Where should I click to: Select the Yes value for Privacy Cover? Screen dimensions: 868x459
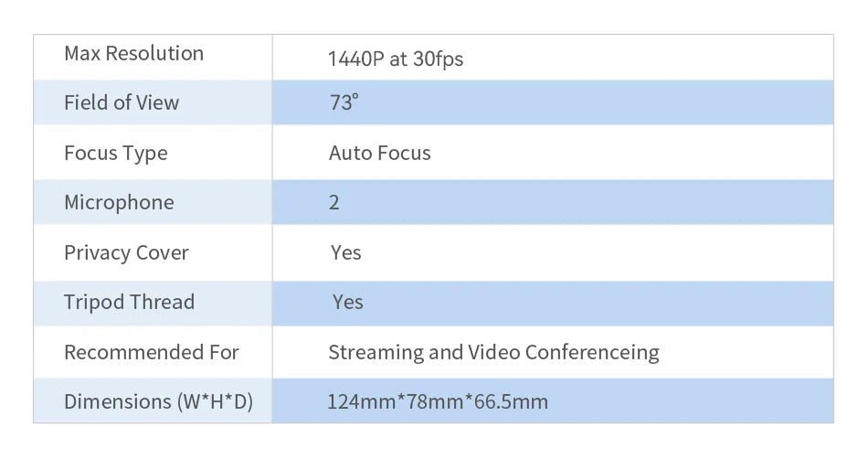click(x=346, y=253)
